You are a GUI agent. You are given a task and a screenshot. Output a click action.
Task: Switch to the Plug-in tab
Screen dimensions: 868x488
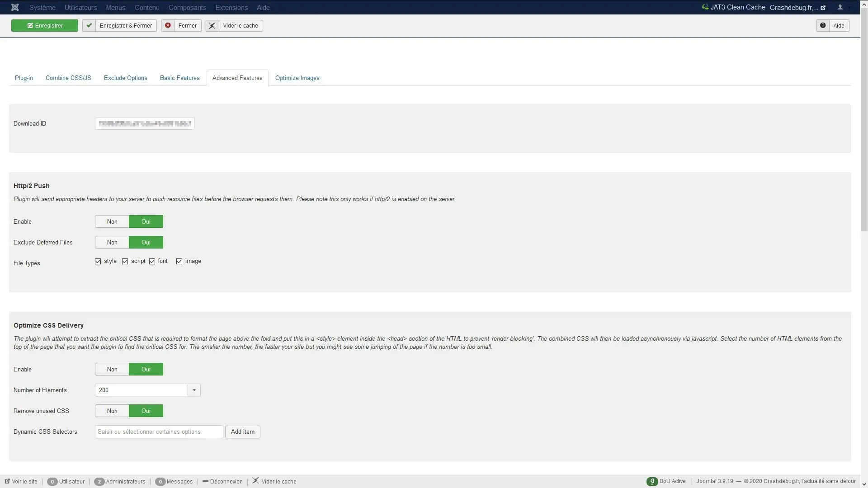tap(24, 78)
